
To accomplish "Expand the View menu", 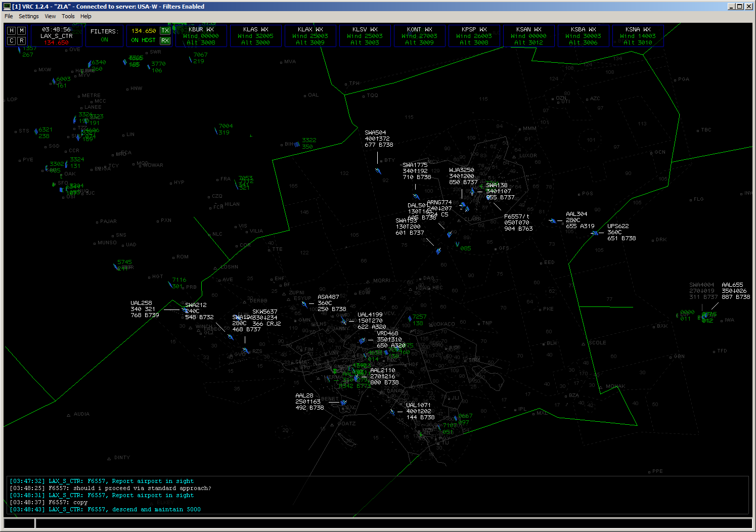I will pyautogui.click(x=50, y=16).
